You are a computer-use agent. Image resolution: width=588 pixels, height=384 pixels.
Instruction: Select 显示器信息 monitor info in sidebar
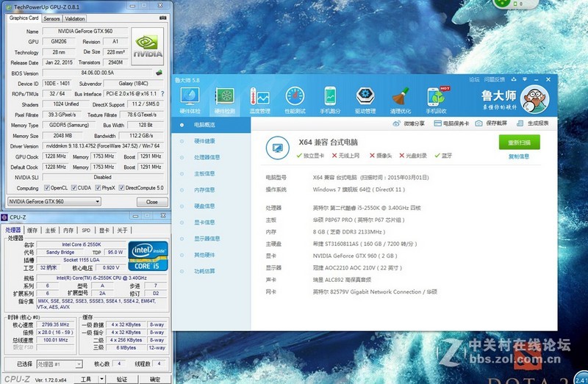pyautogui.click(x=212, y=239)
